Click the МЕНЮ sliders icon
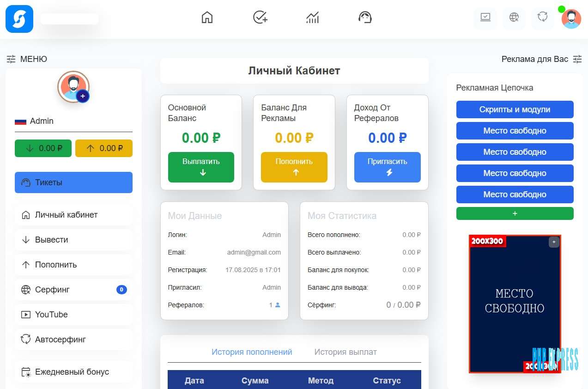Viewport: 588px width, 389px height. click(11, 59)
